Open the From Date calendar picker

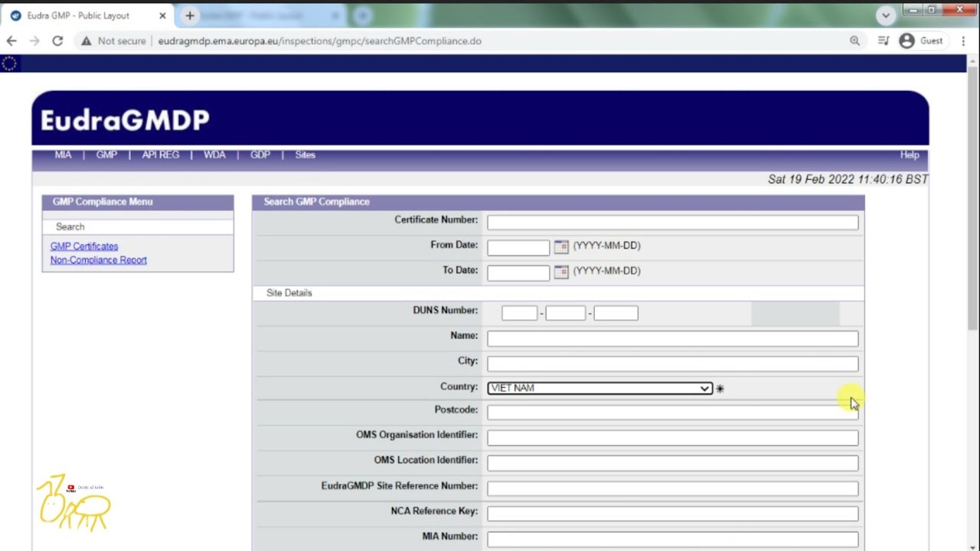[561, 247]
